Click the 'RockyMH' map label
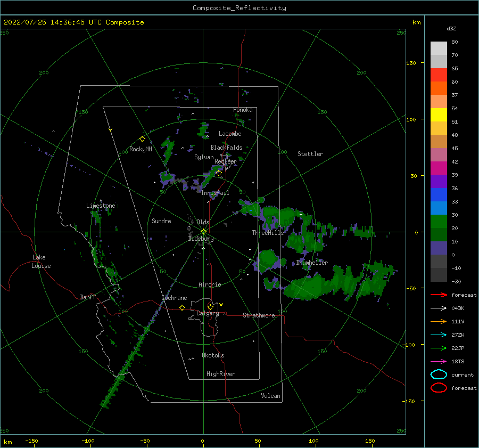Viewport: 479px width, 448px height. [141, 149]
